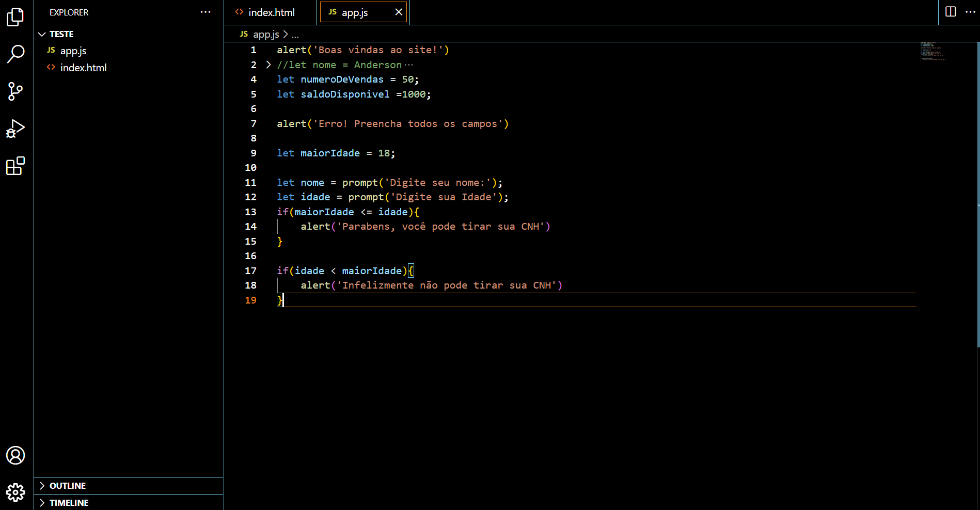Click JS file icon next to app.js in Explorer
980x510 pixels.
pos(51,50)
